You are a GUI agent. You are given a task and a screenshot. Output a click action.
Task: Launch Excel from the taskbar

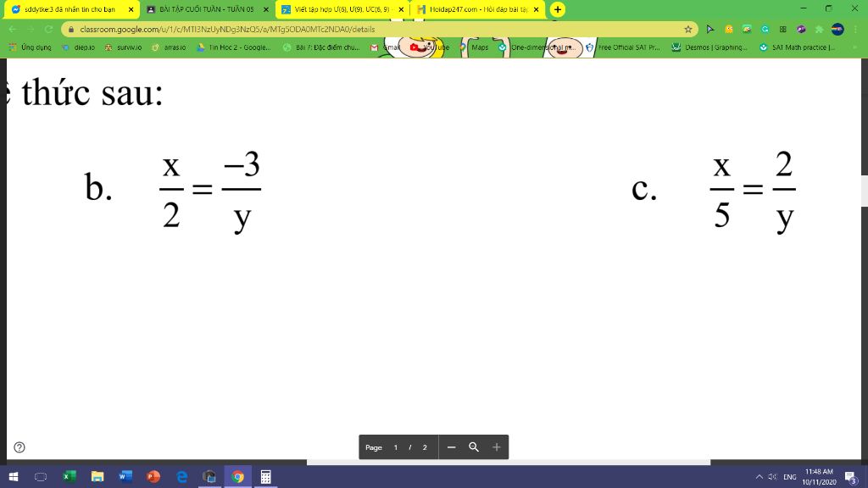pyautogui.click(x=70, y=476)
